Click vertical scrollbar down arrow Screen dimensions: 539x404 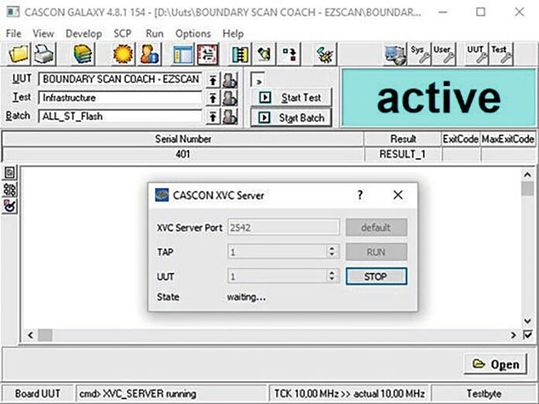click(x=528, y=321)
